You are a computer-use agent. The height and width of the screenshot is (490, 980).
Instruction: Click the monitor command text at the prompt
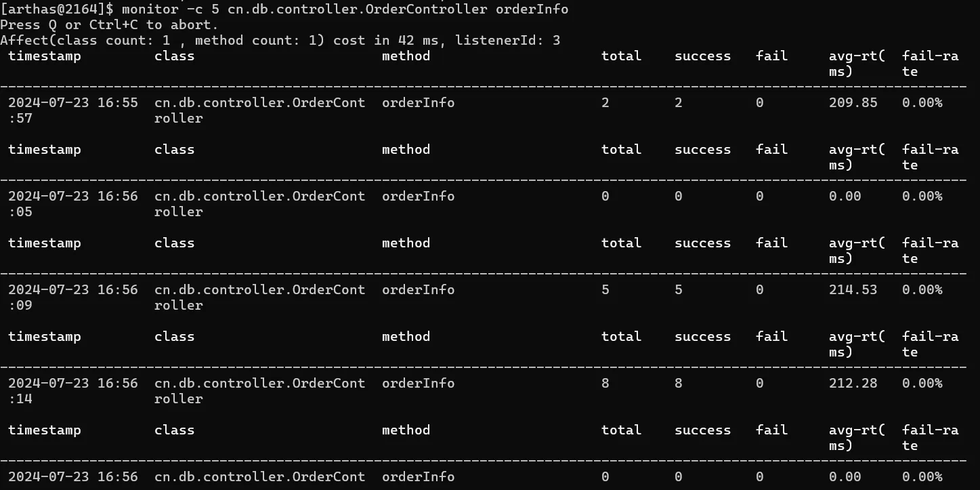point(345,9)
